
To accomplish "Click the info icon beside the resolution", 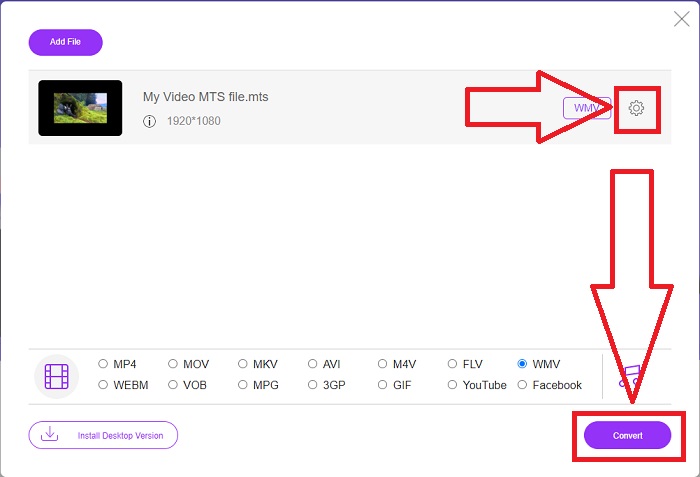I will click(x=150, y=121).
